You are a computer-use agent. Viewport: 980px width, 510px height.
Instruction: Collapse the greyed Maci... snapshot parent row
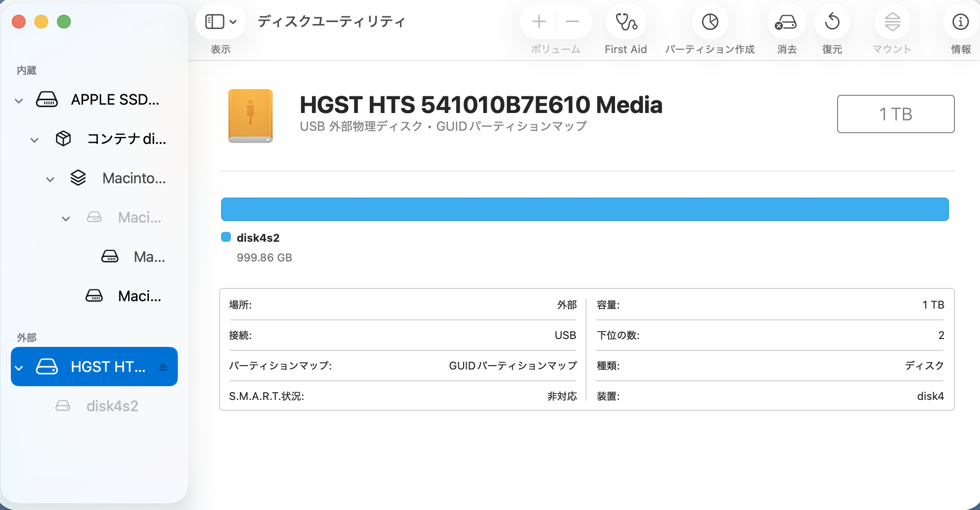(66, 219)
